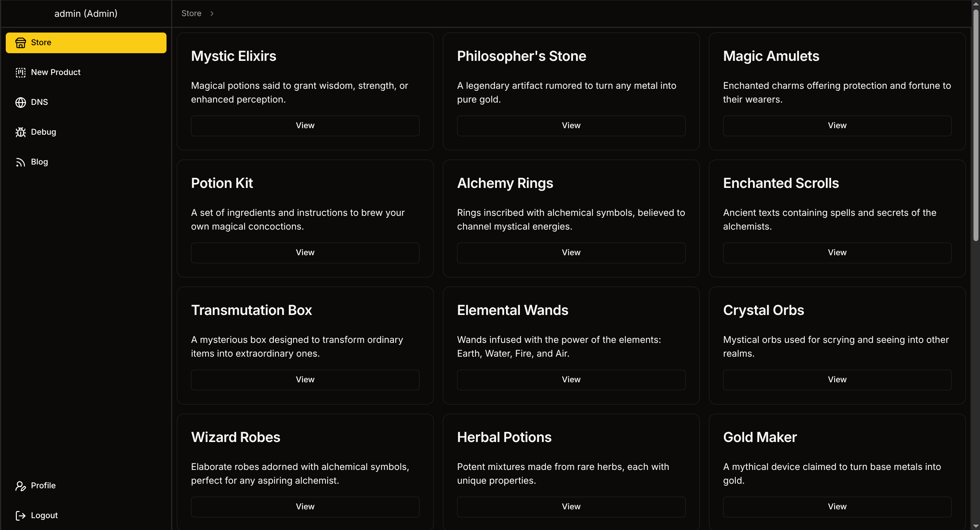Click the DNS globe icon
This screenshot has width=980, height=530.
(x=21, y=102)
